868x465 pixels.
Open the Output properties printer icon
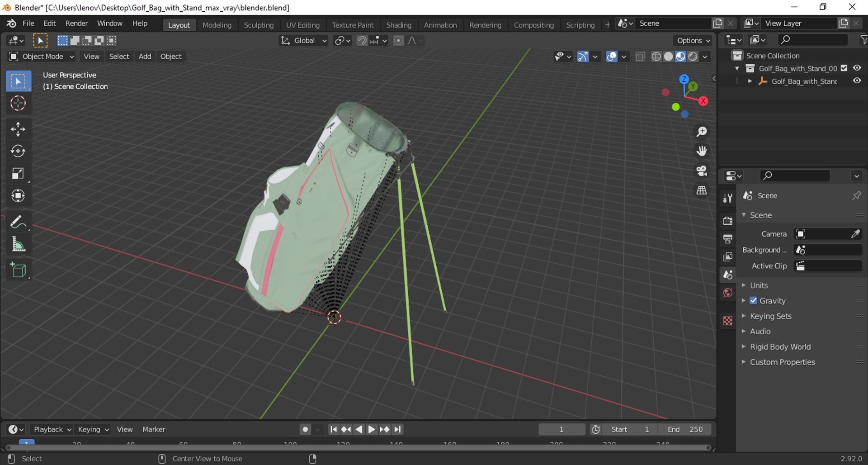coord(727,239)
